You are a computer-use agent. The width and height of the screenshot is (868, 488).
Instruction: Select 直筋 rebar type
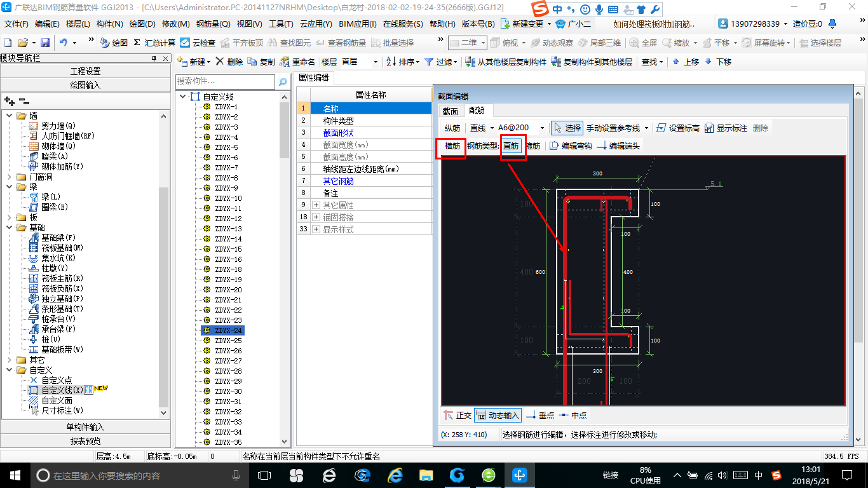(x=511, y=146)
